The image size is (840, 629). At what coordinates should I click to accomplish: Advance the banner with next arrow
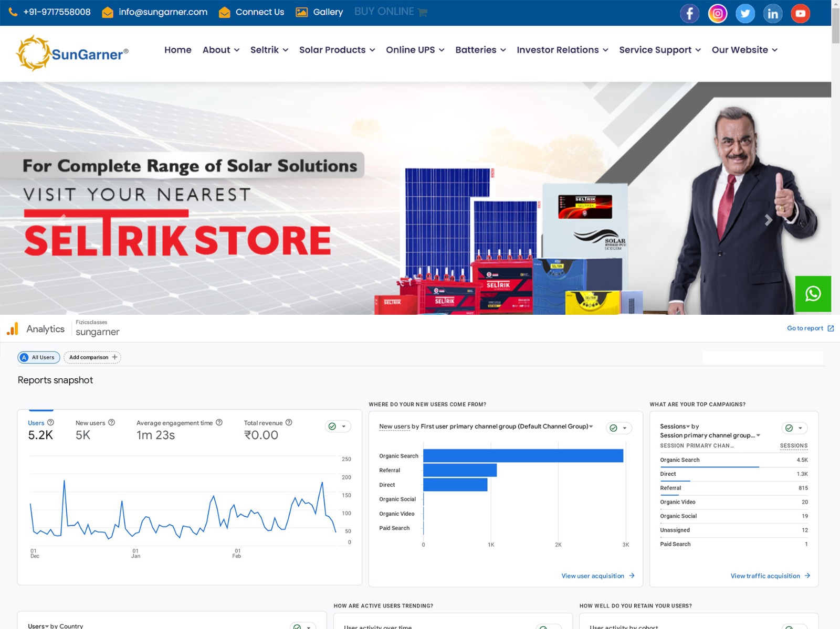[768, 220]
